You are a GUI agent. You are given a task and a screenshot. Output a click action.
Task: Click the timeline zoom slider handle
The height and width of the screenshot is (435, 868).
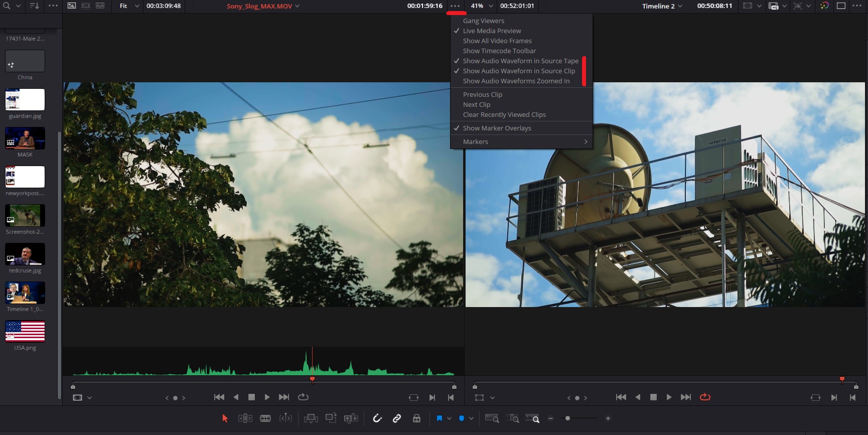coord(567,418)
